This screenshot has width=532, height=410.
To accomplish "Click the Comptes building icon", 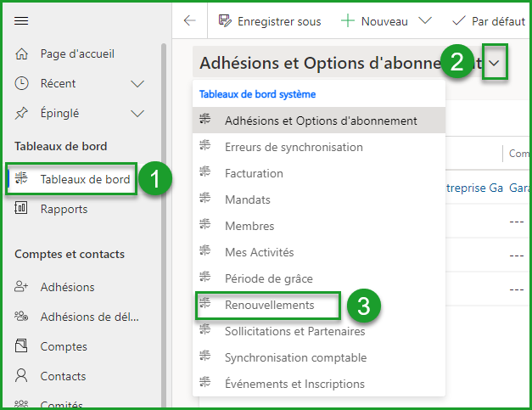I will click(x=22, y=346).
